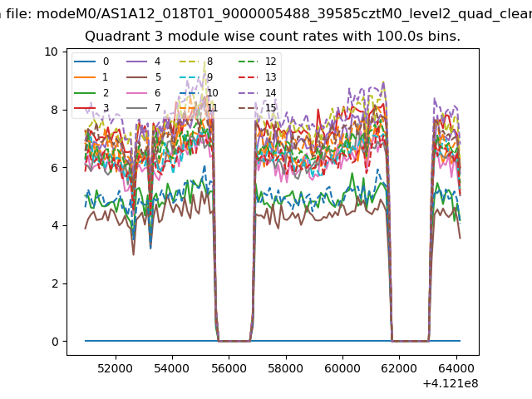This screenshot has width=532, height=399.
Task: Click the plot title mentioning Quadrant 3
Action: tap(273, 37)
